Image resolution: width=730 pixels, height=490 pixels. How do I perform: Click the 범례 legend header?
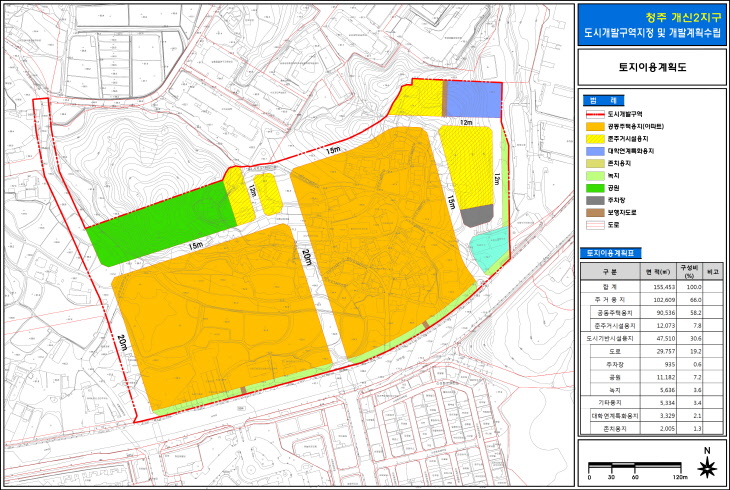click(603, 101)
